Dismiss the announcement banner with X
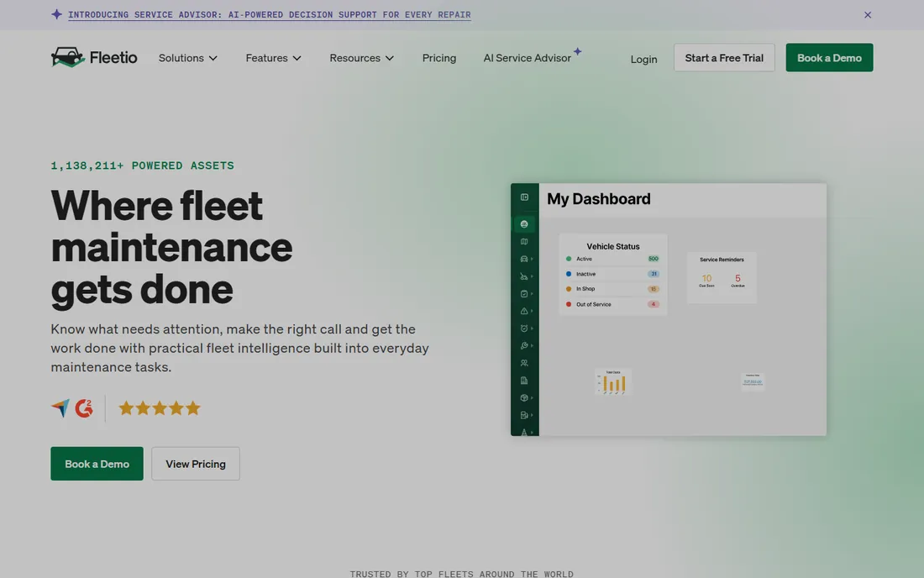 click(x=868, y=15)
